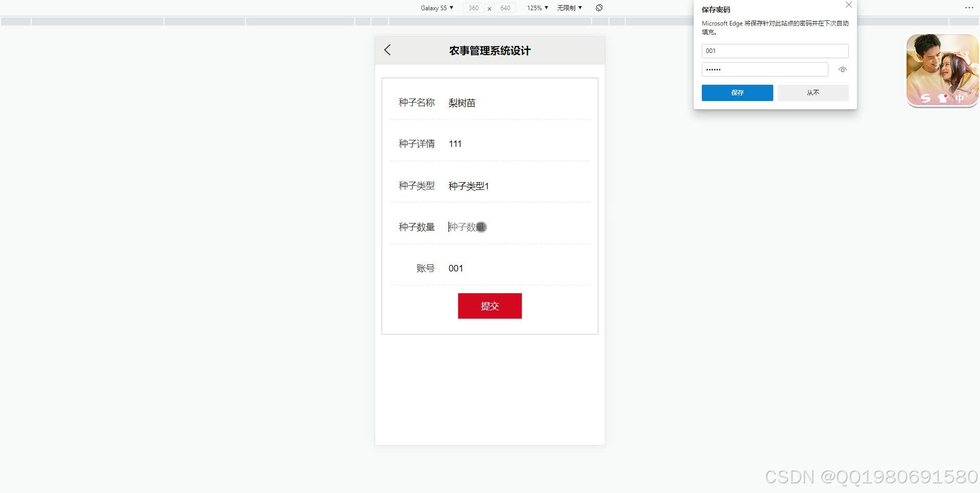Click the 'S' icon on the floating thumbnail
Viewport: 980px width, 493px height.
925,98
